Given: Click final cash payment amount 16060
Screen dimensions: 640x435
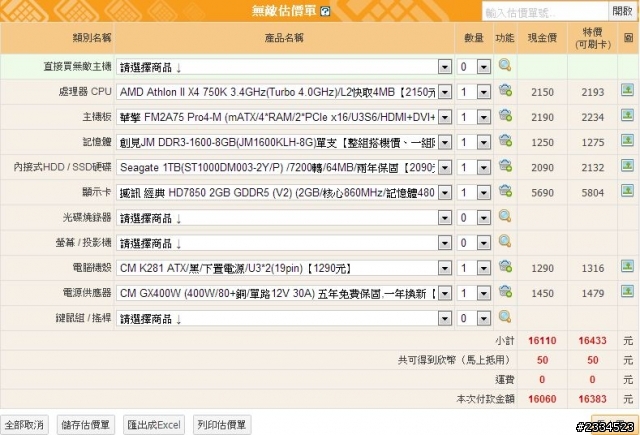Looking at the screenshot, I should tap(542, 399).
